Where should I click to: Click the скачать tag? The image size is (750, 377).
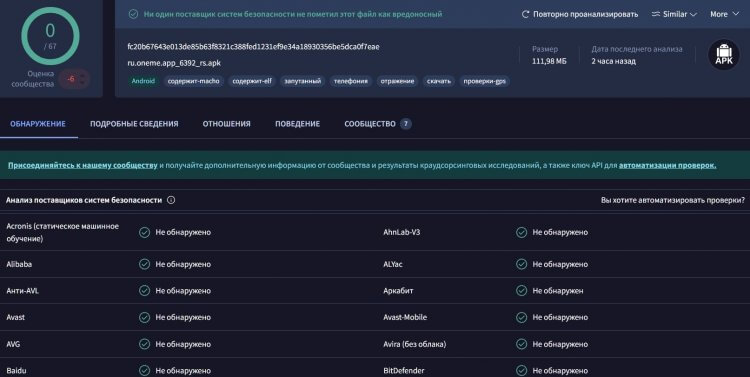(439, 81)
